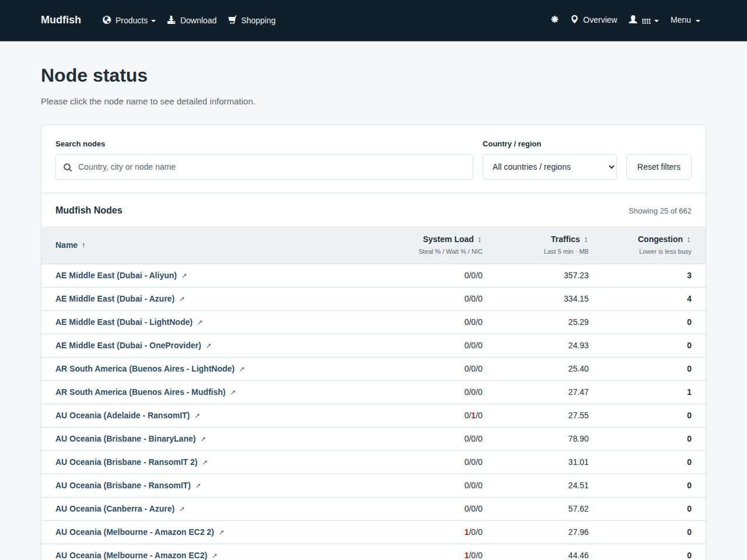747x560 pixels.
Task: Click the Mudfish Nodes heading
Action: point(89,210)
